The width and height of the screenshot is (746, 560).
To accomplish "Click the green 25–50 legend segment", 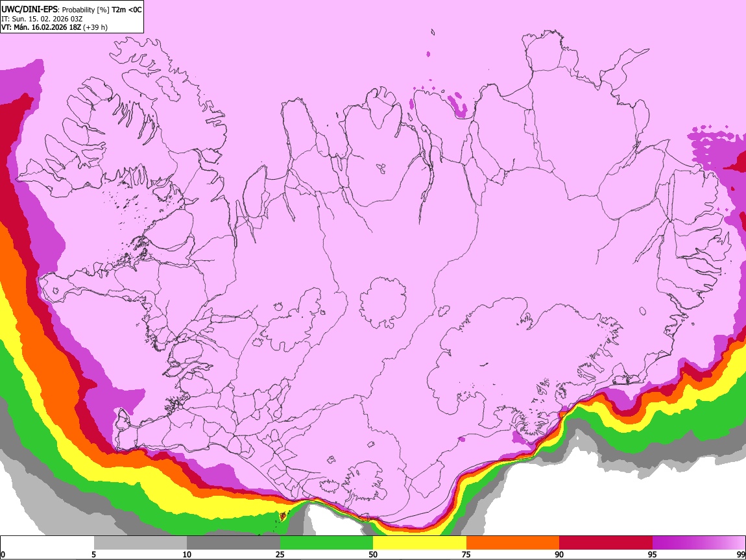I will tap(326, 543).
